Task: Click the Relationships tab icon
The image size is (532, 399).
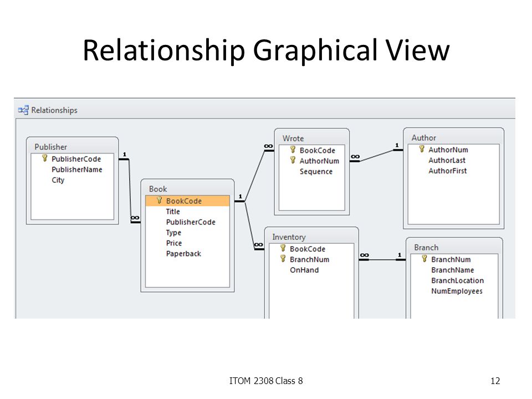Action: tap(23, 110)
